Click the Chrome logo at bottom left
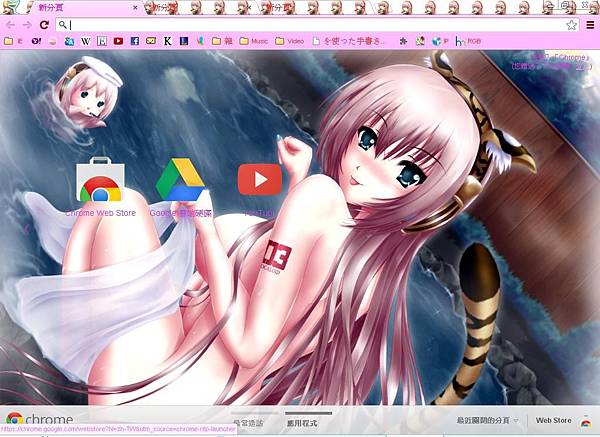 point(40,419)
